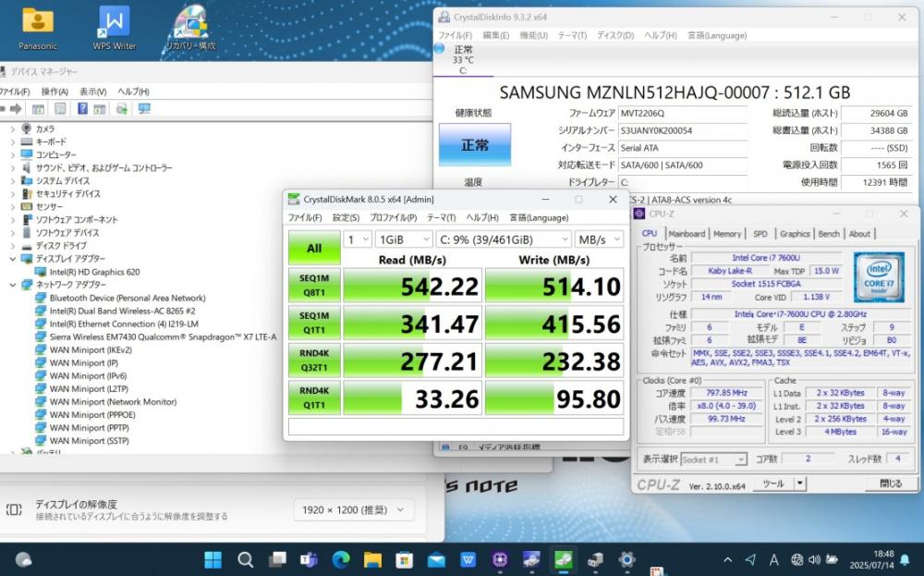
Task: Click the update driver icon with green arrow
Action: point(122,108)
